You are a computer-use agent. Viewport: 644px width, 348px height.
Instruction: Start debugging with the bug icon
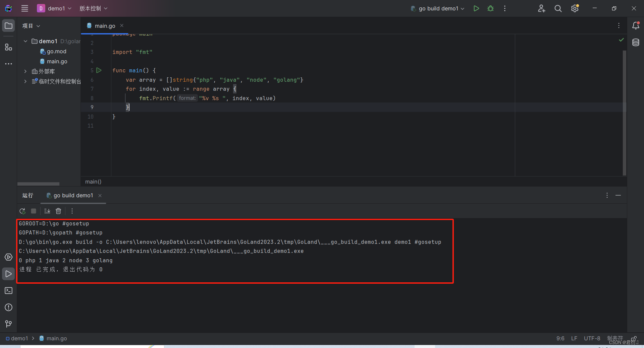tap(490, 8)
